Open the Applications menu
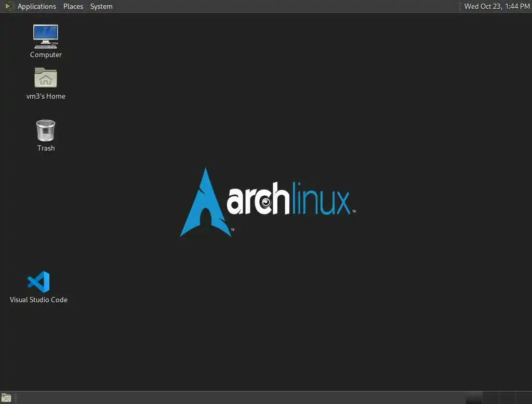Image resolution: width=532 pixels, height=404 pixels. pyautogui.click(x=37, y=6)
